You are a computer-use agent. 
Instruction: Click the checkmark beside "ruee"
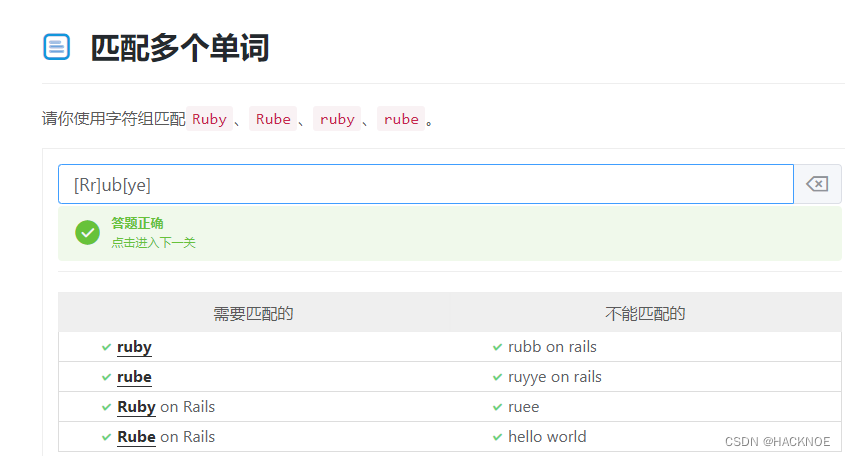coord(497,407)
